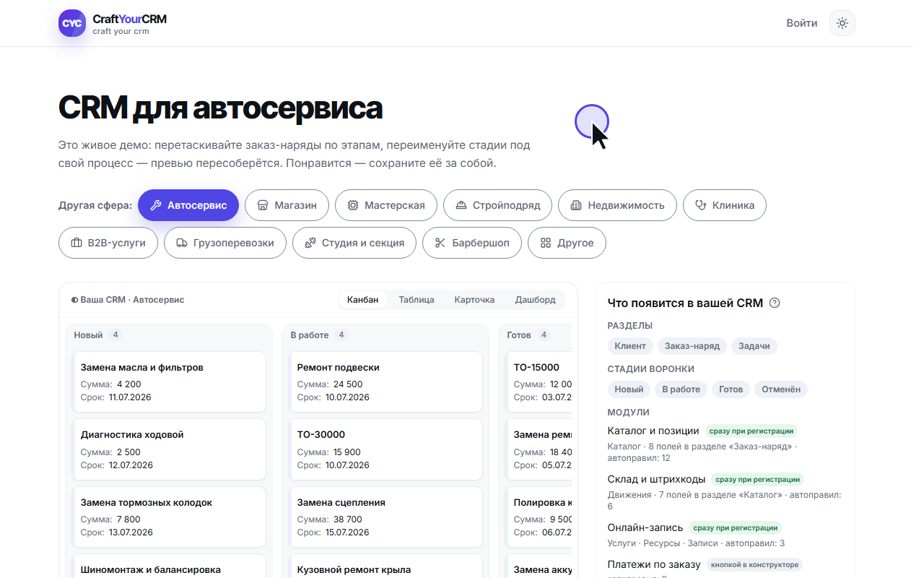
Task: Open the Замена тормозных колодок card
Action: (x=170, y=517)
